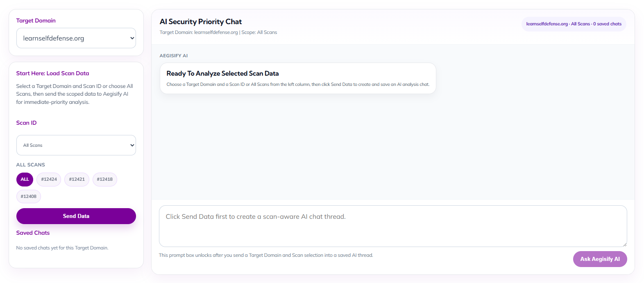Focus the AI chat prompt text box

pyautogui.click(x=392, y=226)
